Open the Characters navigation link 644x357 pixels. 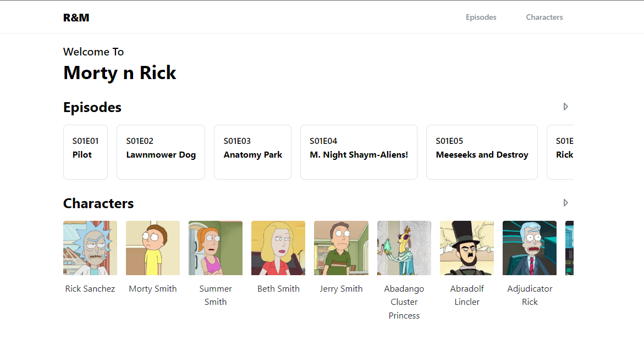coord(544,17)
